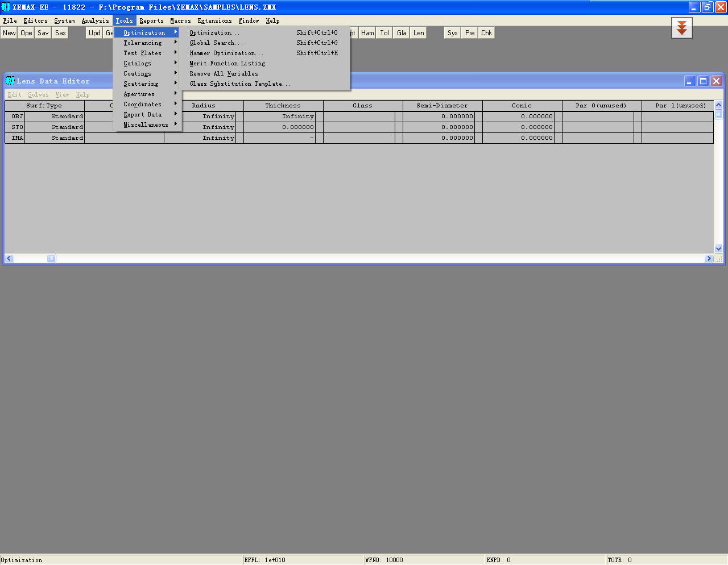Click the Gla (Glass catalog) toolbar button
This screenshot has height=565, width=728.
point(402,33)
